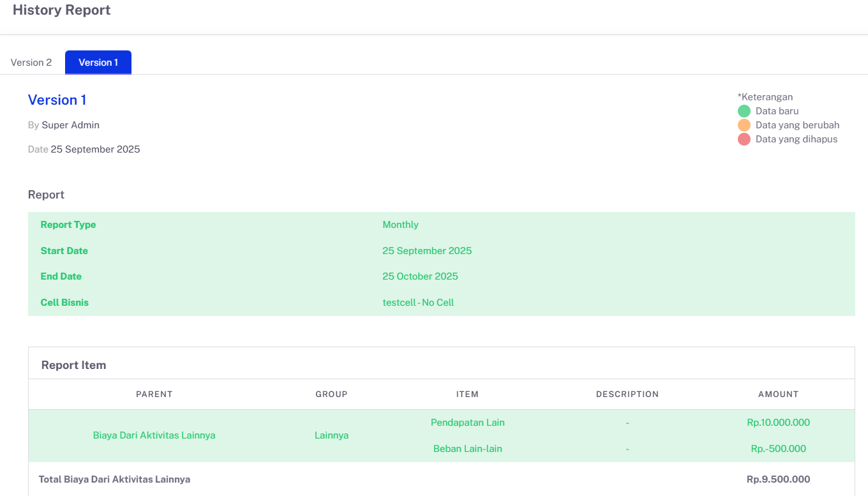The width and height of the screenshot is (868, 496).
Task: Click the Data yang dihapus legend label
Action: click(797, 139)
